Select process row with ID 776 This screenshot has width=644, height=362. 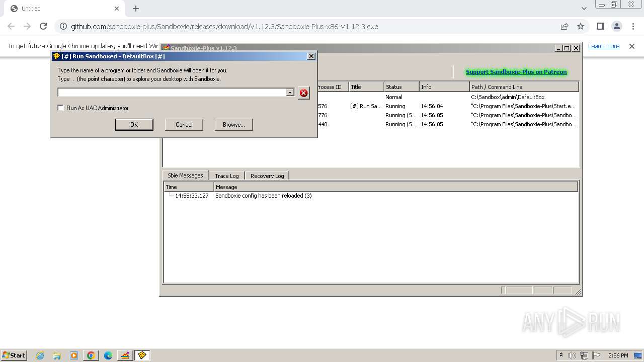tap(448, 115)
